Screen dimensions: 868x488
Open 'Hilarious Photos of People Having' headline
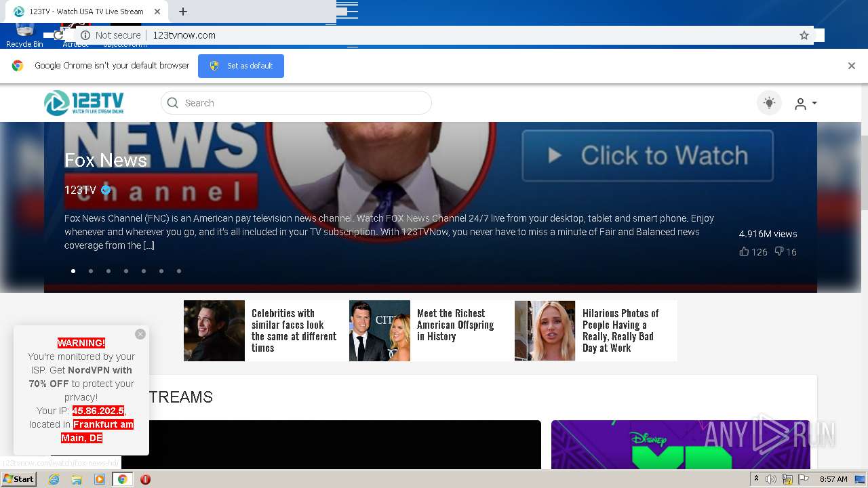[620, 331]
